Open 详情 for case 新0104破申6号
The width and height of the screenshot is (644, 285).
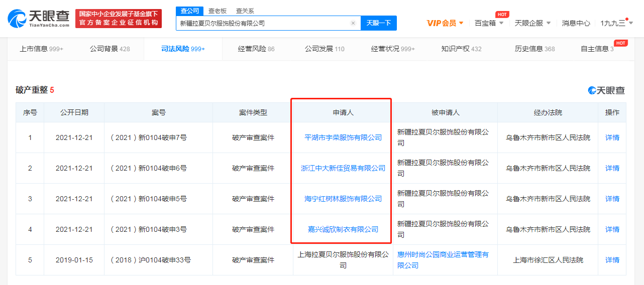point(612,168)
